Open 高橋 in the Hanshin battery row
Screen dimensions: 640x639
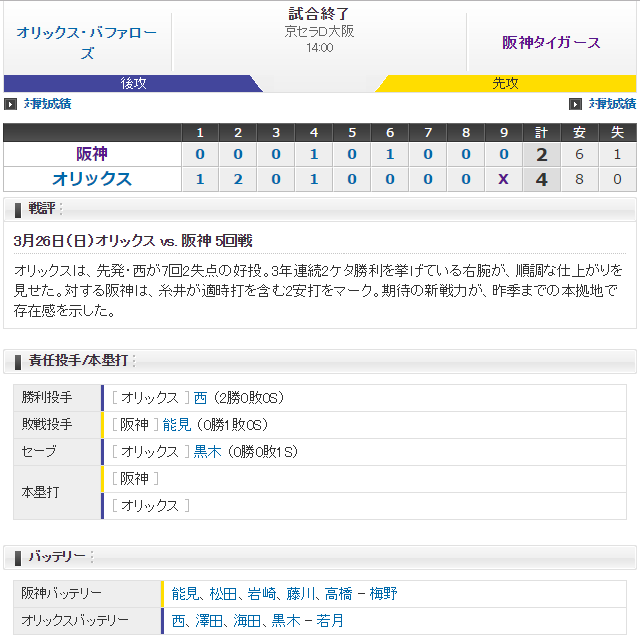coord(338,594)
